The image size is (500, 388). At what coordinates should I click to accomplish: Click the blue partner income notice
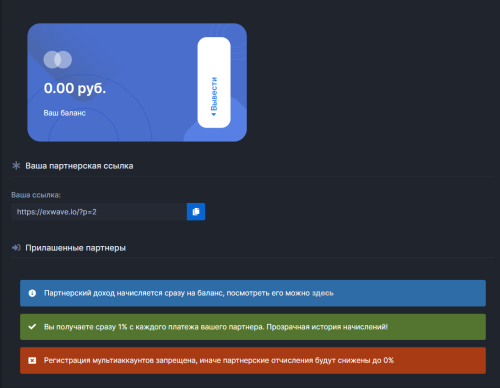tap(253, 293)
